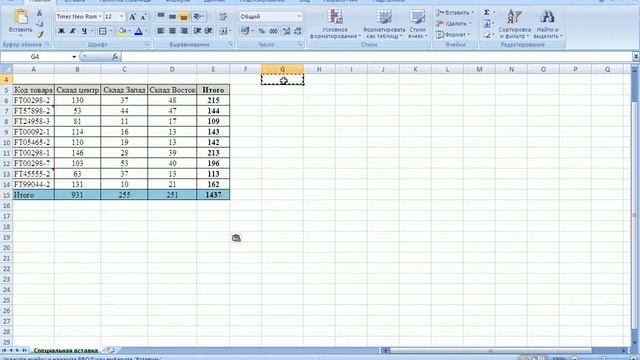Select the cell with value 146
The image size is (640, 360).
[77, 153]
